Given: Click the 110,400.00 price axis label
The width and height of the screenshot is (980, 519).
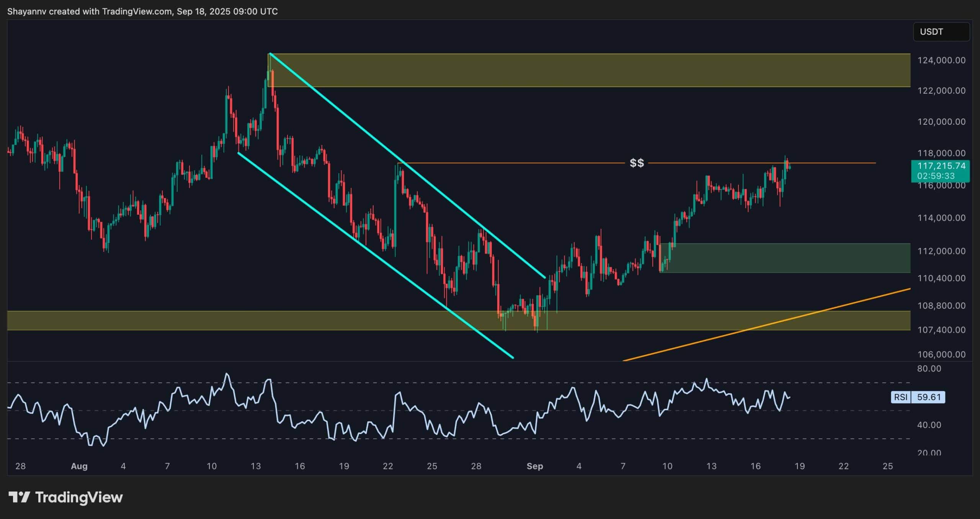Looking at the screenshot, I should coord(941,278).
